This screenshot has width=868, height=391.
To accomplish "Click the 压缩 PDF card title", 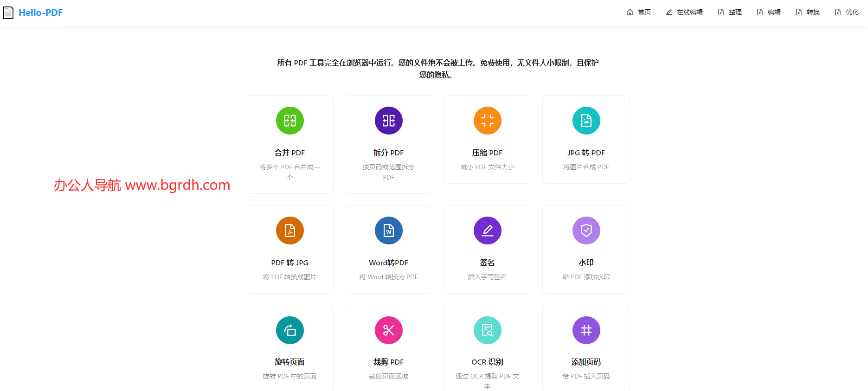I will pyautogui.click(x=487, y=153).
